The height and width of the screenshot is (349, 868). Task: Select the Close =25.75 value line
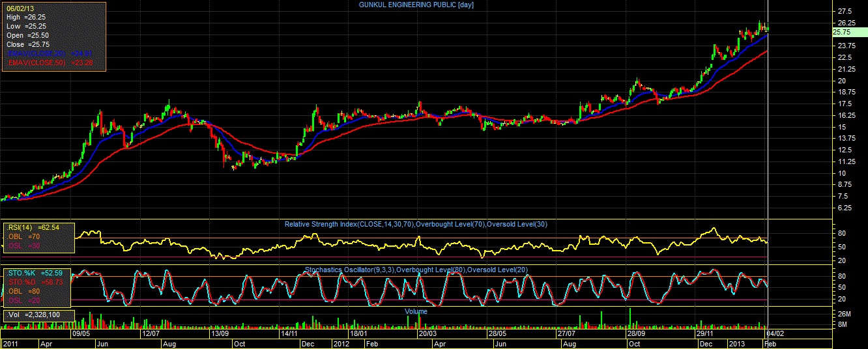pos(27,44)
